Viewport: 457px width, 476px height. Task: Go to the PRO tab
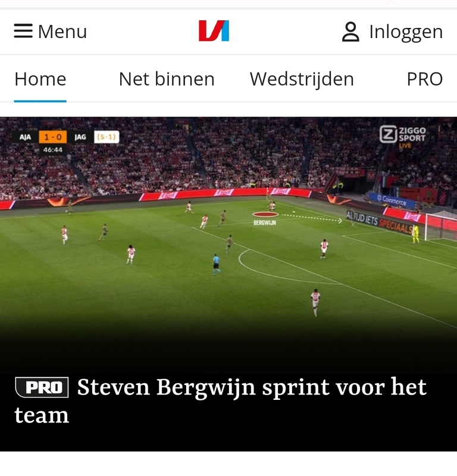coord(424,79)
